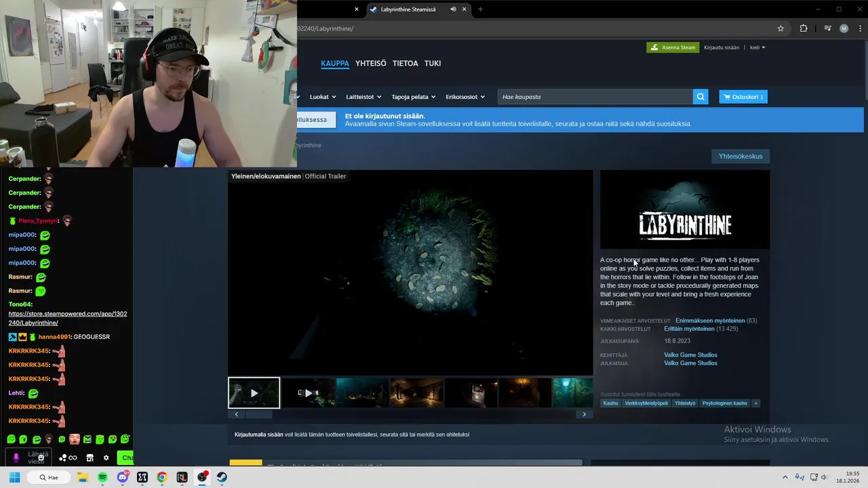Expand the Tapoja pelata dropdown
The image size is (868, 488).
tap(413, 97)
